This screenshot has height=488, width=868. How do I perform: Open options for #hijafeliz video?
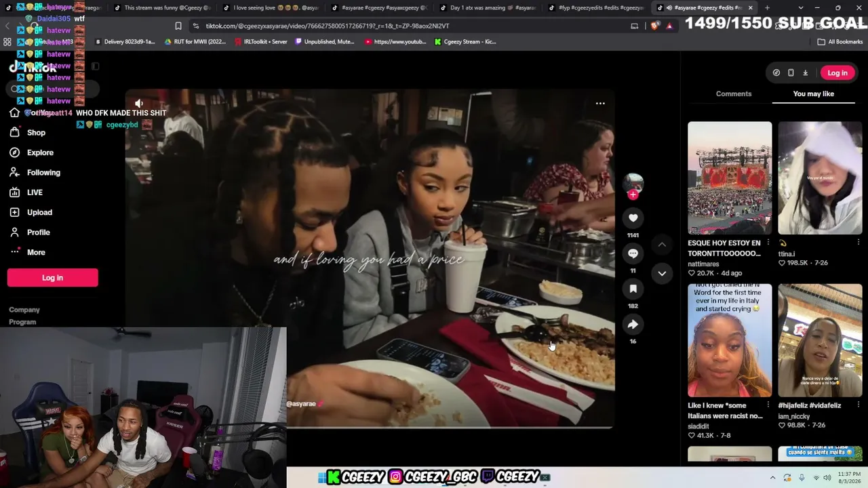858,405
